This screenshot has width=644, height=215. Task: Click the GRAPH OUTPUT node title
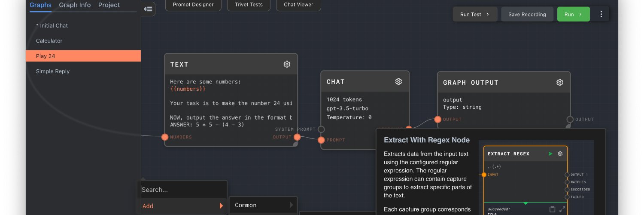coord(471,83)
